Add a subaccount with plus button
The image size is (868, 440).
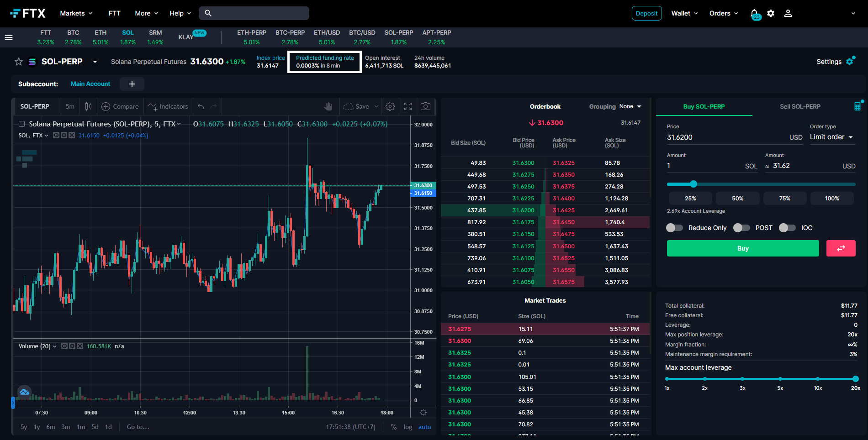(x=132, y=84)
